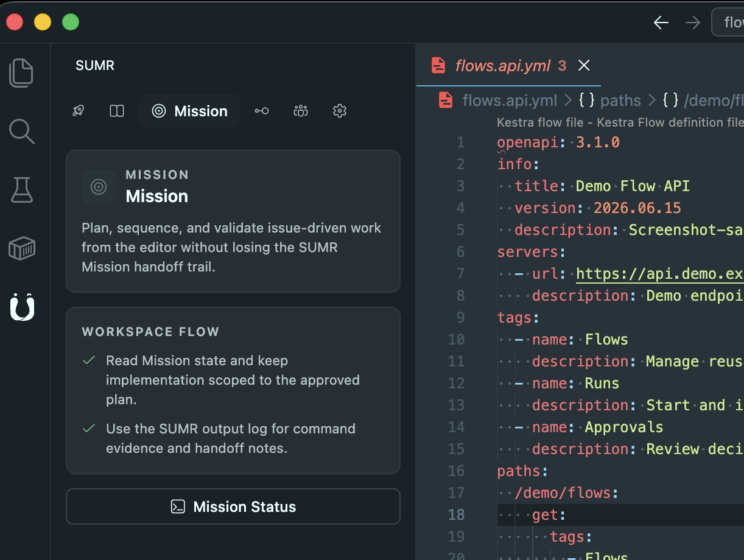Screen dimensions: 744x560
Task: Click the openapi: 3.1.0 line
Action: pos(558,142)
